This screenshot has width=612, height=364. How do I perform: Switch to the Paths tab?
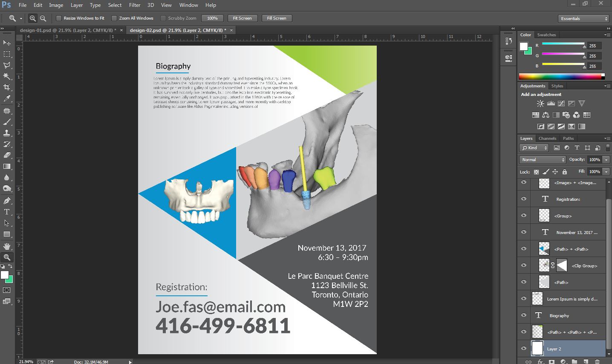568,139
